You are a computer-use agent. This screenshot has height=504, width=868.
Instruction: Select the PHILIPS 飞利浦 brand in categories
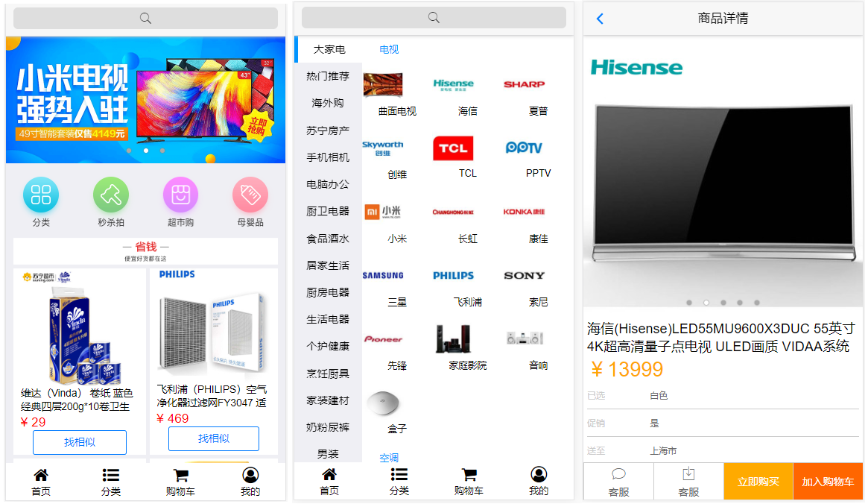pos(453,275)
